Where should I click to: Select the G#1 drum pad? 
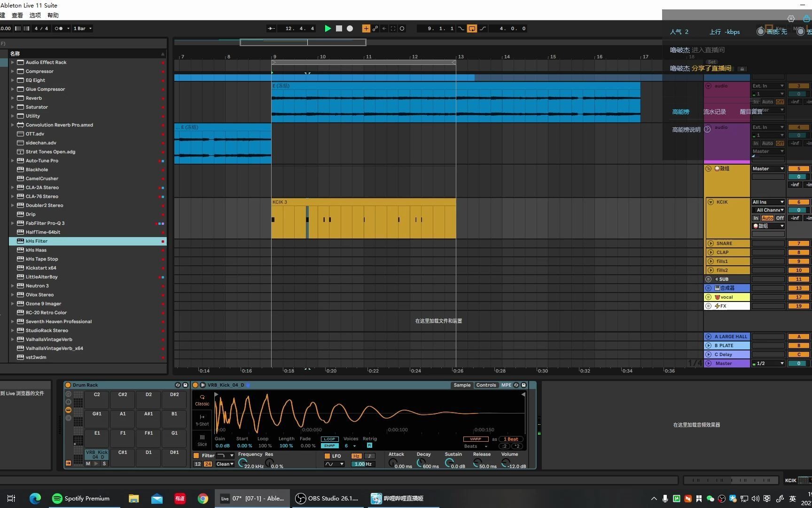(97, 419)
